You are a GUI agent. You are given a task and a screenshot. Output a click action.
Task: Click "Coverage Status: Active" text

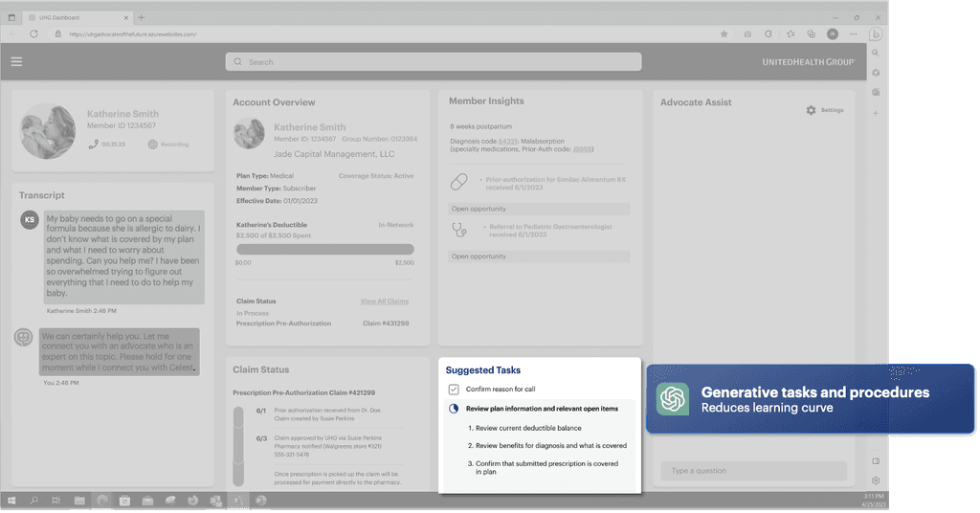click(376, 175)
